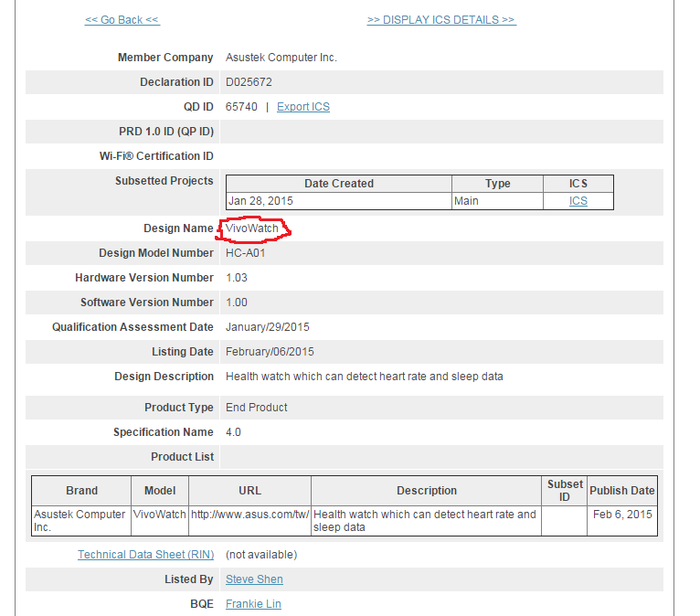The width and height of the screenshot is (700, 616).
Task: Select assessment date January/29/2015
Action: 268,327
